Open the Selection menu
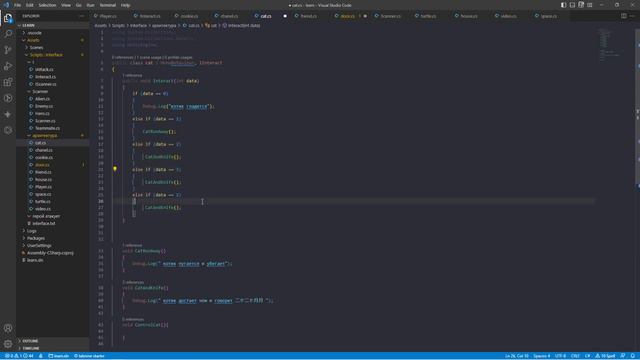640x360 pixels. 47,5
